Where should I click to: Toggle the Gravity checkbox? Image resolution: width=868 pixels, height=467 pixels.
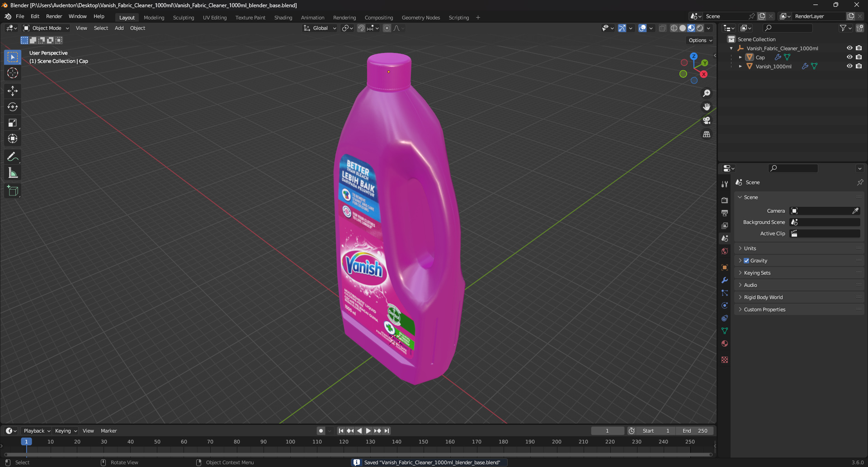coord(746,261)
